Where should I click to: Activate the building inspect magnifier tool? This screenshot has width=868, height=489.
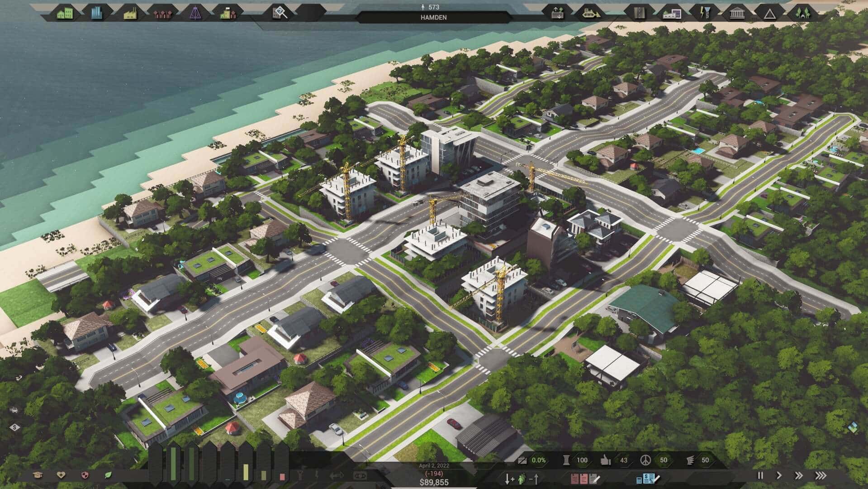click(x=280, y=13)
